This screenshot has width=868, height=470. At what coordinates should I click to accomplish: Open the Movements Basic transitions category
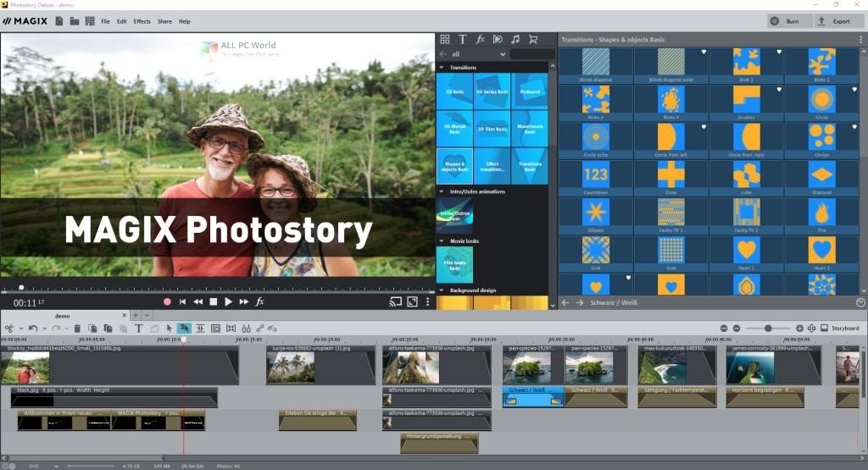[x=530, y=129]
